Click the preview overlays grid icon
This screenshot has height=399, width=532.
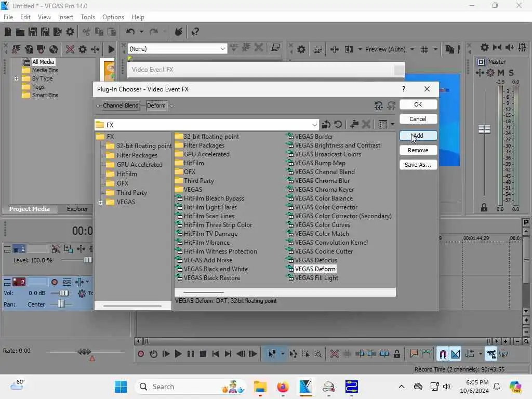[x=424, y=49]
